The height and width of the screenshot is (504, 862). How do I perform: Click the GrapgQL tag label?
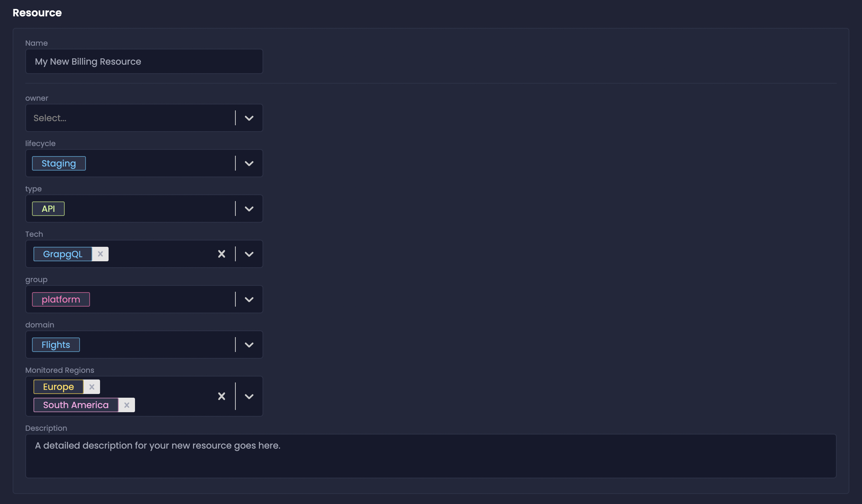[62, 254]
